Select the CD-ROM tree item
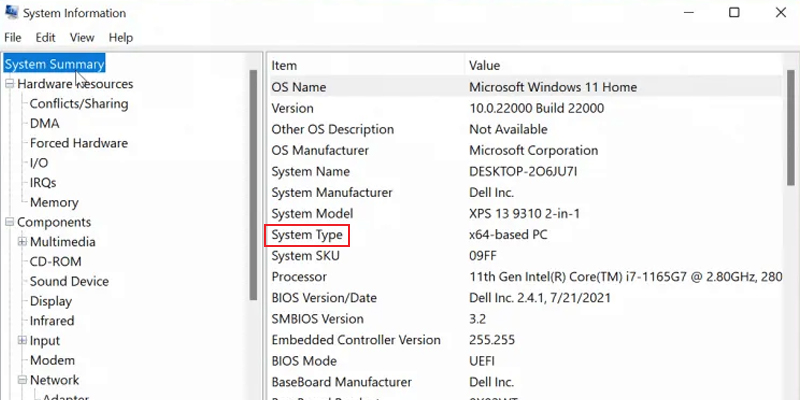This screenshot has width=800, height=400. click(x=56, y=261)
